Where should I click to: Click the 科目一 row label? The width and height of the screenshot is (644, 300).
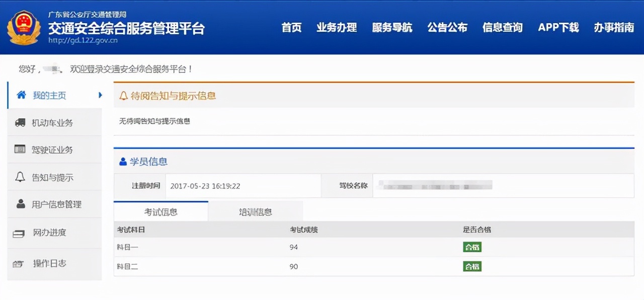127,247
